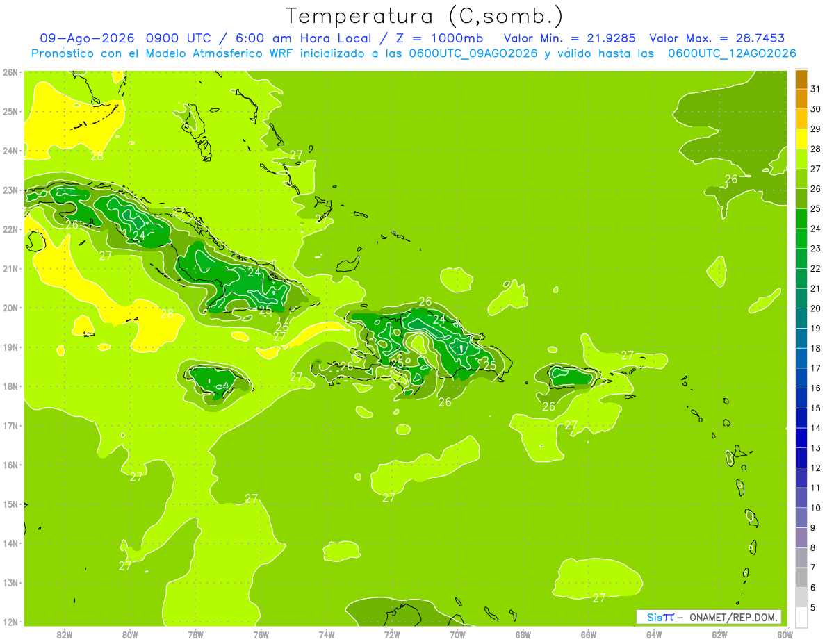Viewport: 834px width, 644px height.
Task: Click the title 'Temperatura (C,somb.)'
Action: (x=424, y=17)
